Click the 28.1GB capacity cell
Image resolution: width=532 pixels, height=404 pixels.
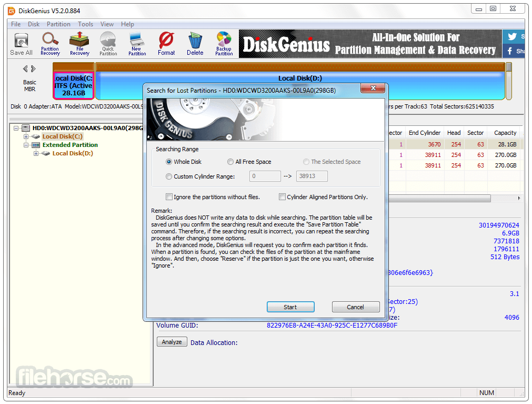507,144
